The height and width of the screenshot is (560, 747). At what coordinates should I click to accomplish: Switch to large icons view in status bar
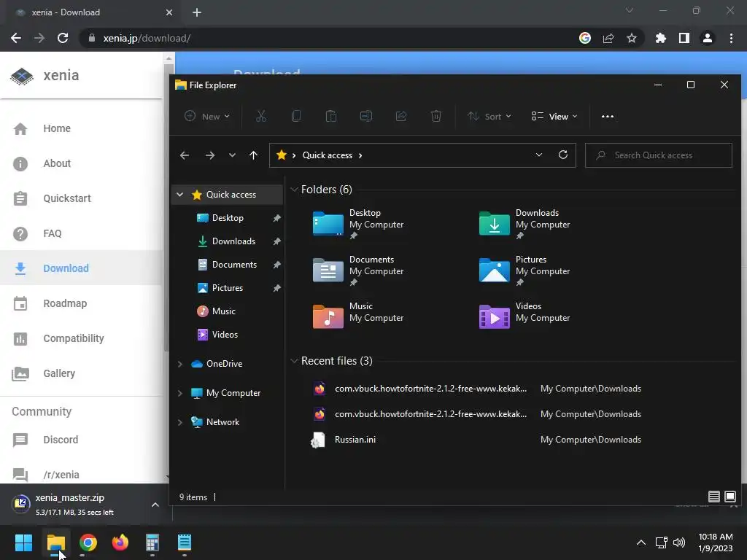pyautogui.click(x=729, y=497)
